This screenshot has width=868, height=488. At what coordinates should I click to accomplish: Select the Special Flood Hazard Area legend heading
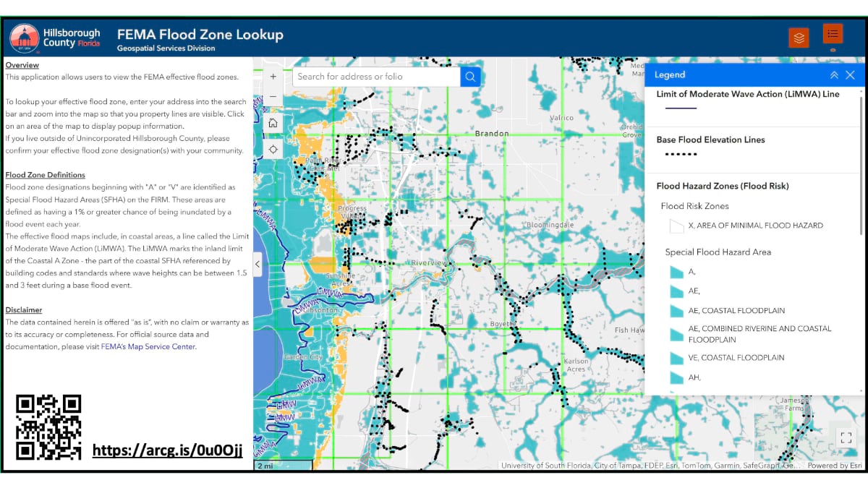(718, 252)
